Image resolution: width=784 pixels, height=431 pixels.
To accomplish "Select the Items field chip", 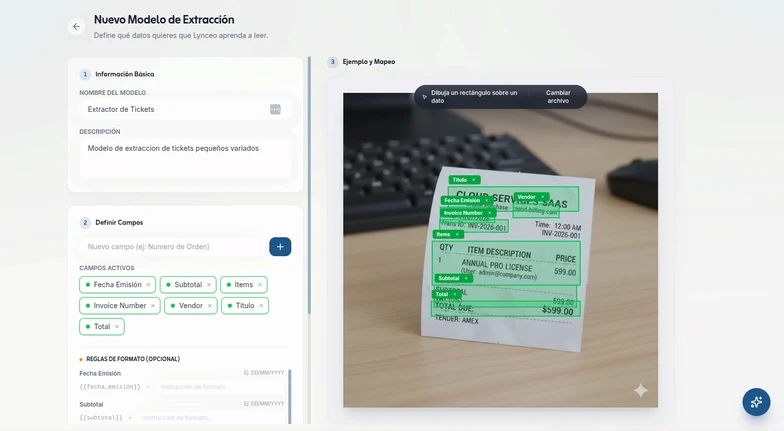I will coord(244,284).
